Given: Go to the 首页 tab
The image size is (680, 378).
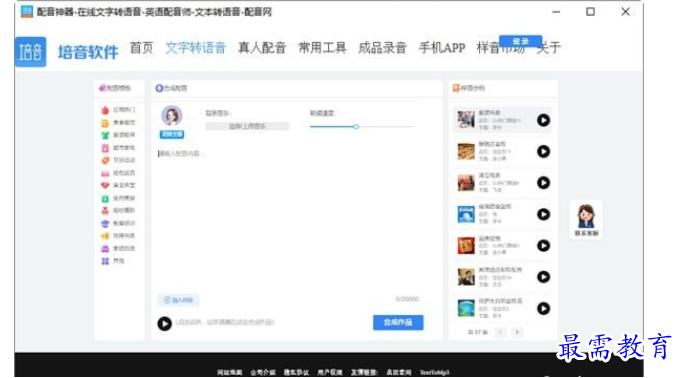Looking at the screenshot, I should click(x=141, y=48).
